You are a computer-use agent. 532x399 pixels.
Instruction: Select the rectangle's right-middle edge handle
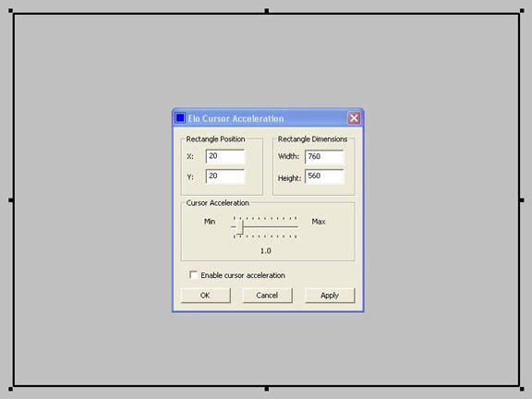click(x=522, y=200)
